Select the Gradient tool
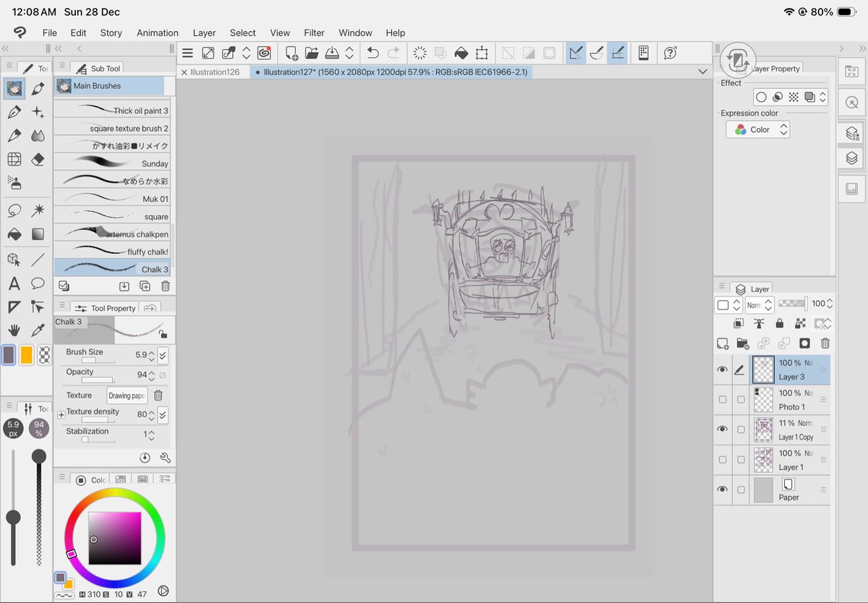Viewport: 868px width, 603px height. [38, 234]
